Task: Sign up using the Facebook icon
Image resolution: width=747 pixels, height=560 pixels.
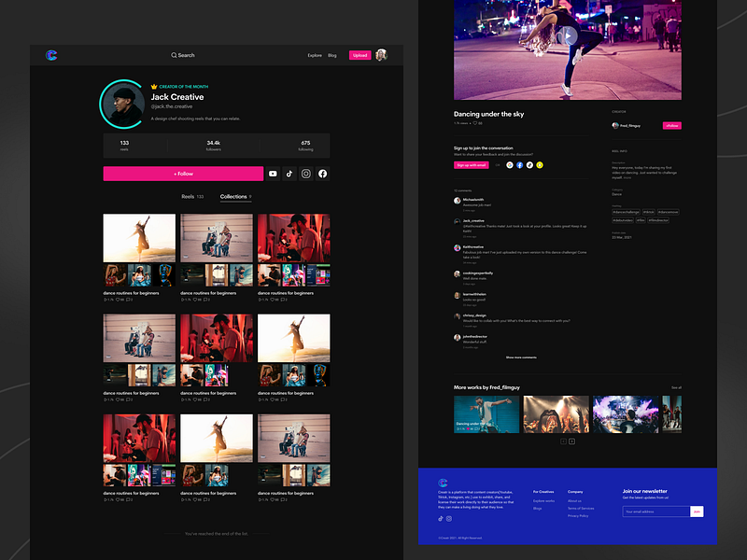Action: 520,165
